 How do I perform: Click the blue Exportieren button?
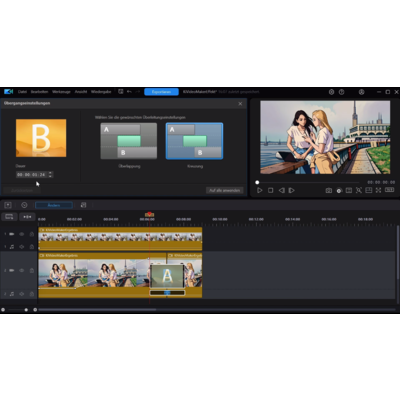161,92
